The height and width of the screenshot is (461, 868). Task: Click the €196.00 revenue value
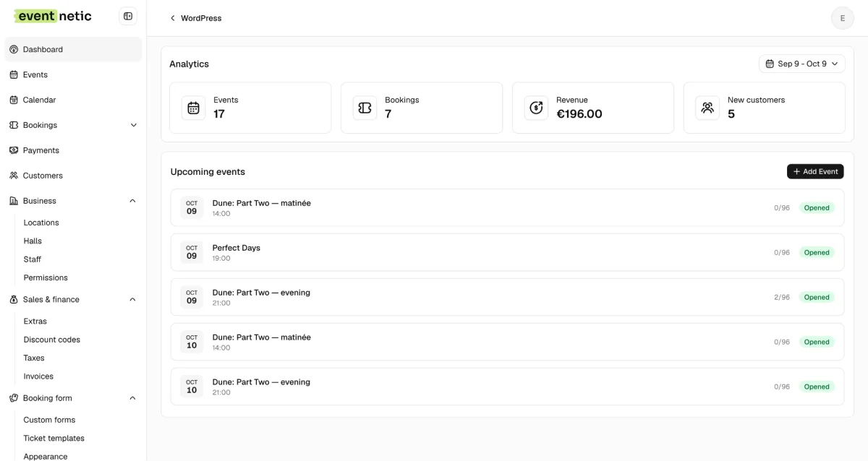(x=579, y=114)
